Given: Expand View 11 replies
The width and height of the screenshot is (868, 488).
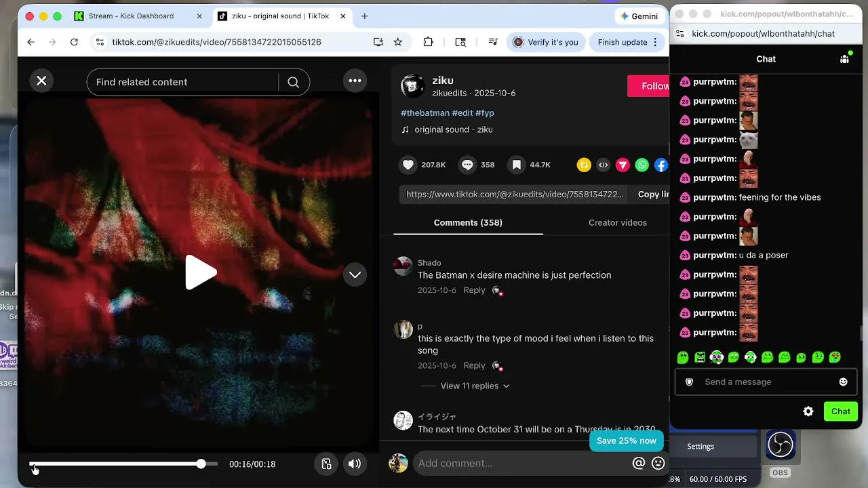Looking at the screenshot, I should click(x=475, y=386).
